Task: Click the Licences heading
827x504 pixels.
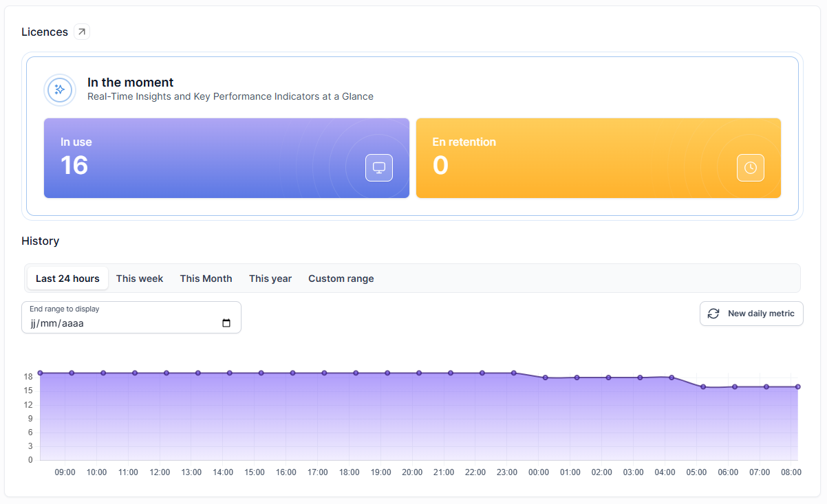Action: (45, 32)
